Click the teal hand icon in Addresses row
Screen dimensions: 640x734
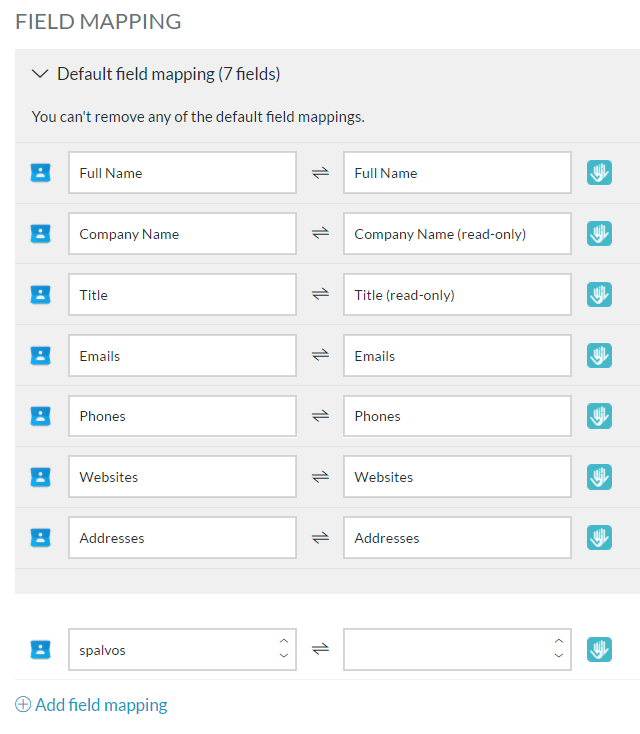click(x=599, y=537)
